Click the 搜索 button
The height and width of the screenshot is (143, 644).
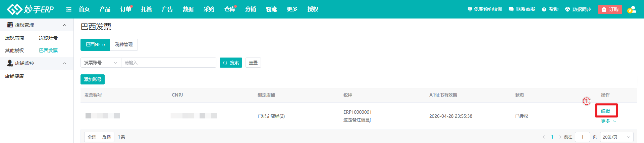coord(231,63)
